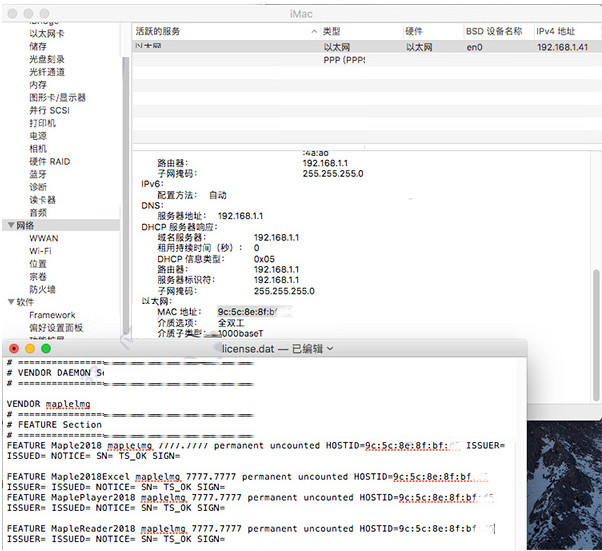Click the VENDOR maplelmg line in license.dat
Screen dimensions: 602x551
coord(48,404)
